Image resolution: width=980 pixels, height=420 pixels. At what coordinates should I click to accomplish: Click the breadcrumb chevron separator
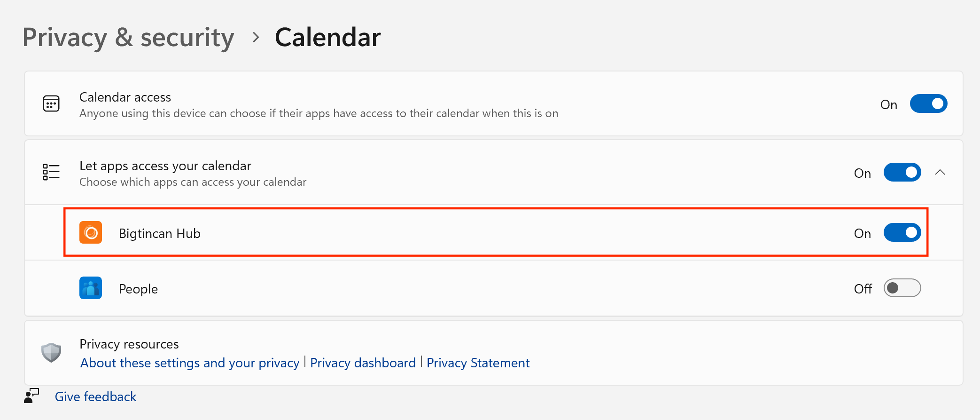pyautogui.click(x=256, y=38)
